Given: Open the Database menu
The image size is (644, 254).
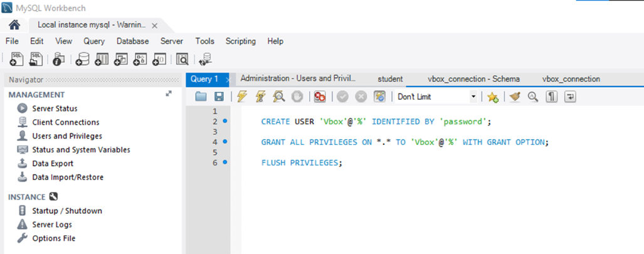Looking at the screenshot, I should tap(132, 41).
